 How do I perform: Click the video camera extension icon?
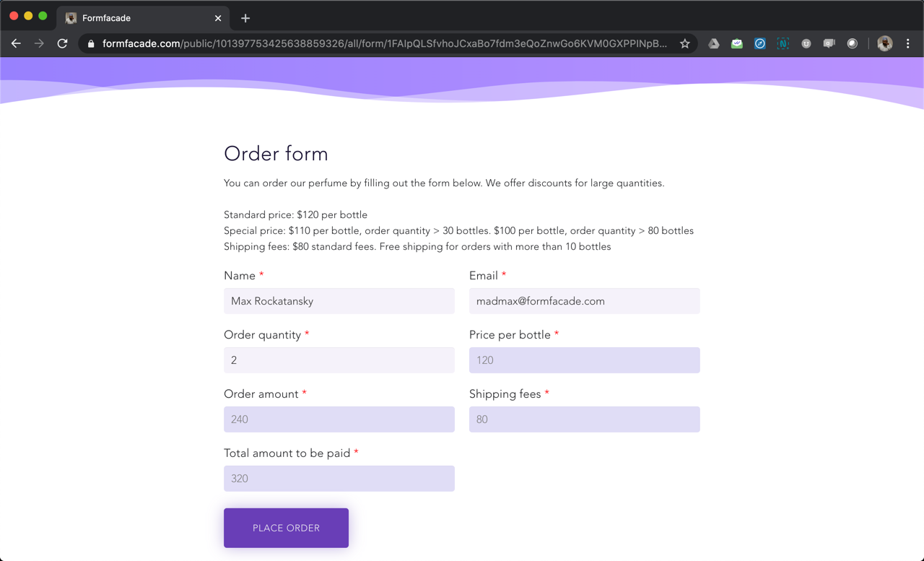[x=829, y=43]
